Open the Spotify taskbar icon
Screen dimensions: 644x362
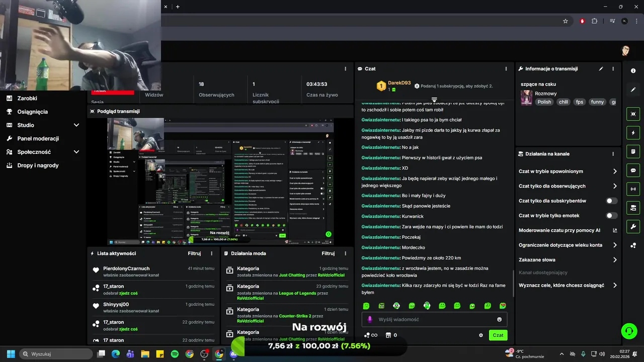coord(175,354)
